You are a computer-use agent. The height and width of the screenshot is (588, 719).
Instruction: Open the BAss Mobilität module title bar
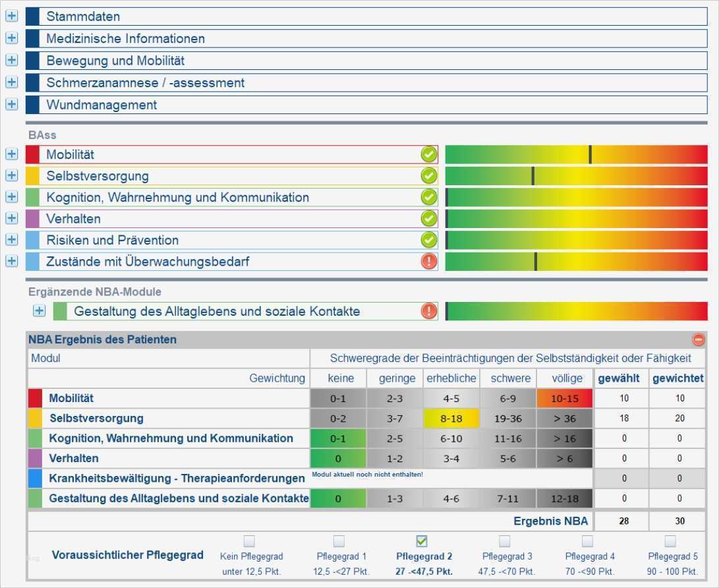pos(231,154)
